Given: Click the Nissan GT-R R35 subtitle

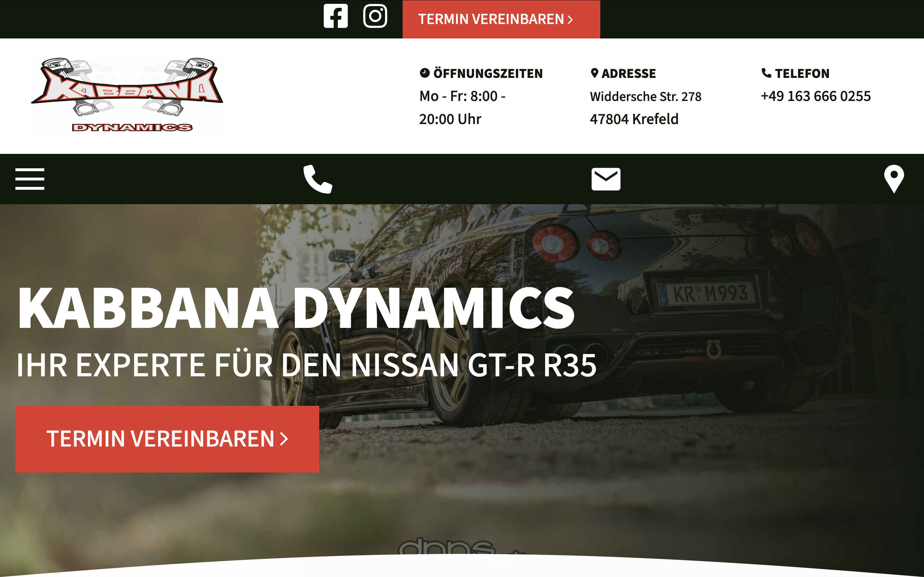Looking at the screenshot, I should [306, 365].
